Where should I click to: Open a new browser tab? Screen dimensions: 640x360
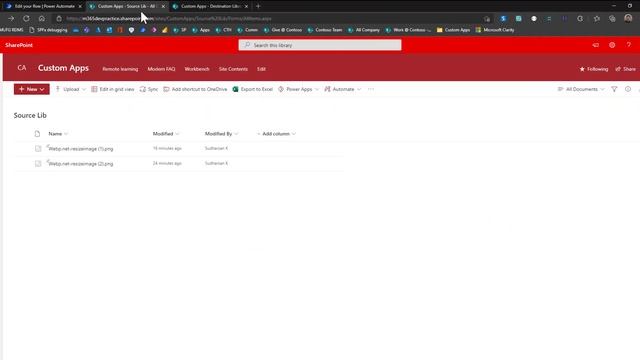click(x=258, y=6)
